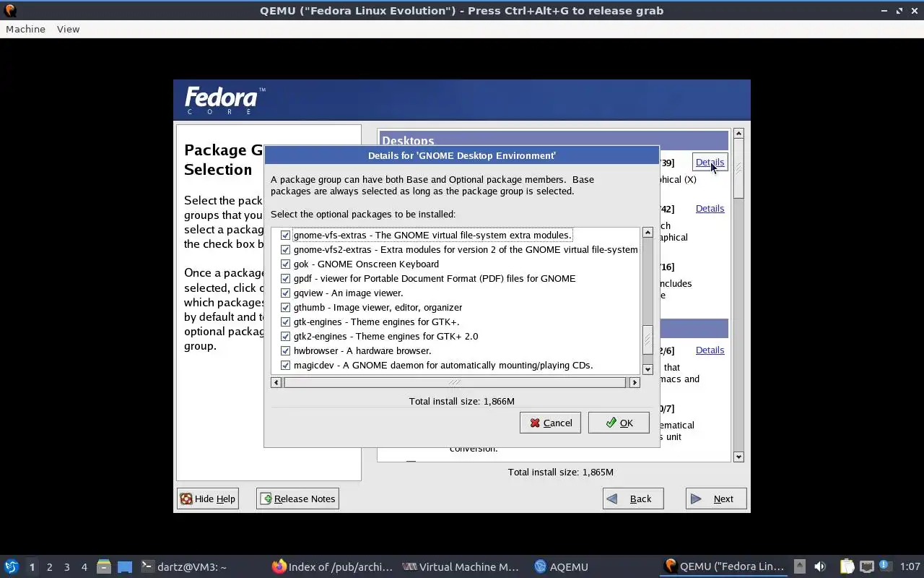The width and height of the screenshot is (924, 578).
Task: Open the View menu
Action: pyautogui.click(x=68, y=29)
